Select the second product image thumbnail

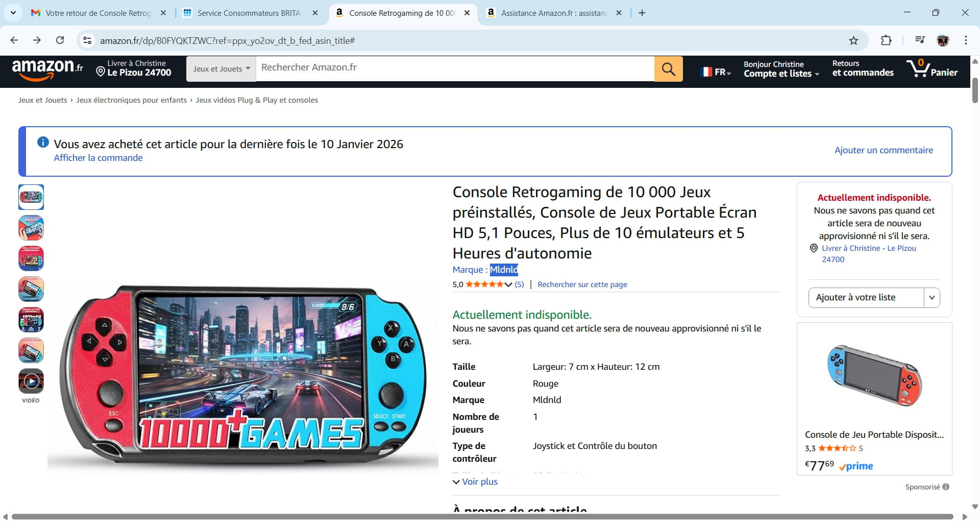[31, 228]
